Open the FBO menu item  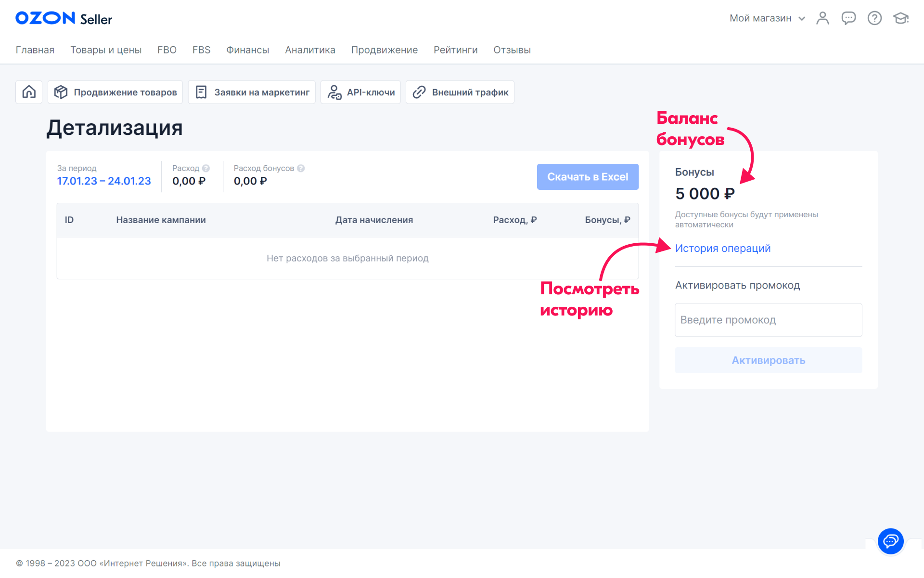click(167, 50)
